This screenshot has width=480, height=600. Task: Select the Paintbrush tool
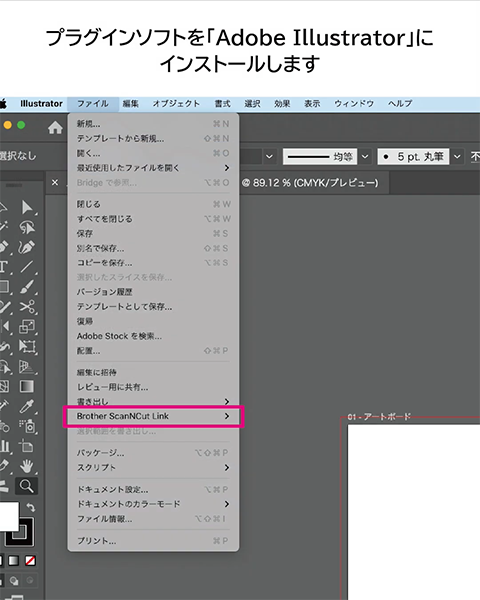(x=27, y=287)
